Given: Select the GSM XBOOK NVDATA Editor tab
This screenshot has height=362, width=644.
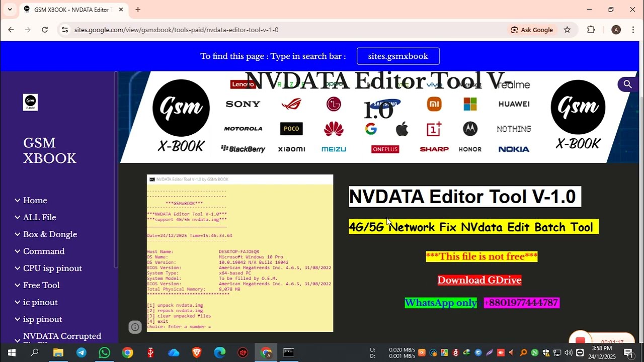Looking at the screenshot, I should 71,10.
